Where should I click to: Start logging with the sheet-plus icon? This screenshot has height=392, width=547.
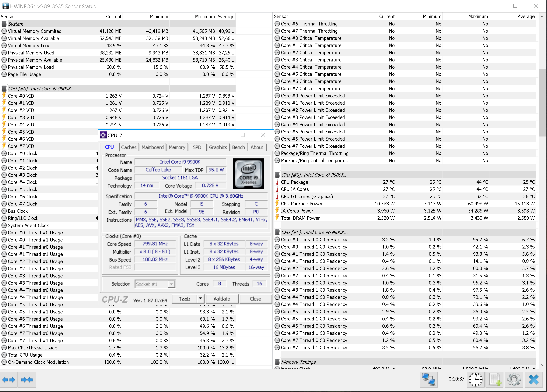tap(494, 380)
